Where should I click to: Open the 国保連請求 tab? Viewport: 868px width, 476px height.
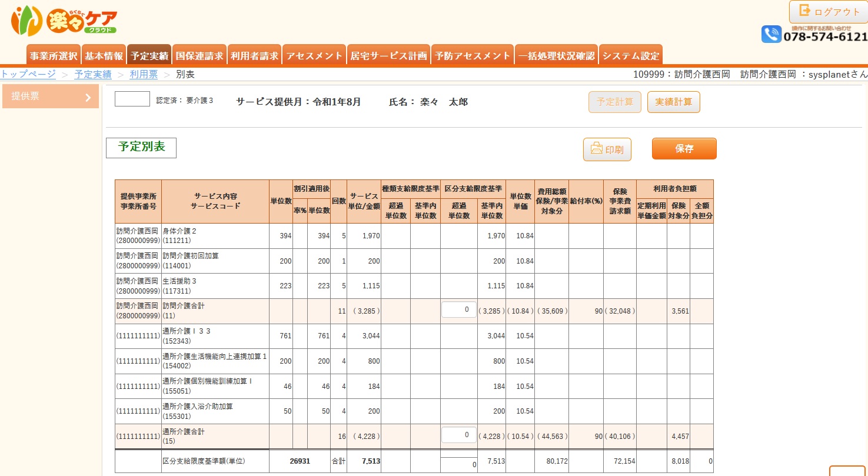click(199, 56)
